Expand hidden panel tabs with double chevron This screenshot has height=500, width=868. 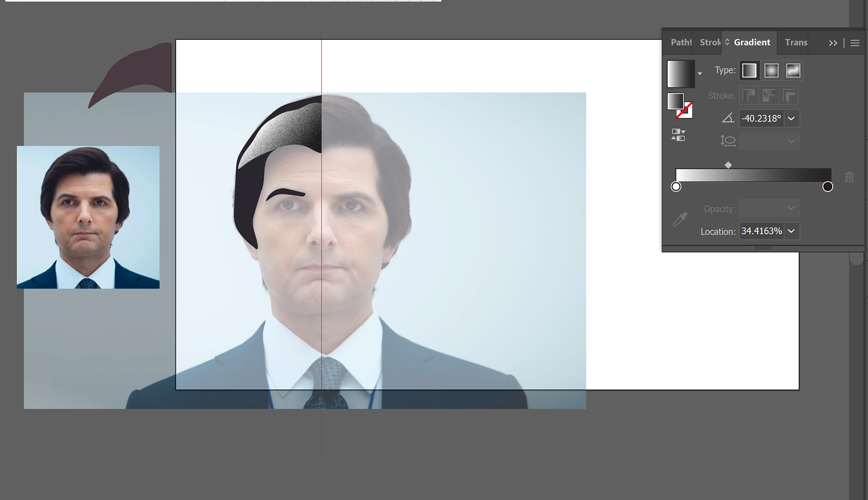pyautogui.click(x=833, y=43)
